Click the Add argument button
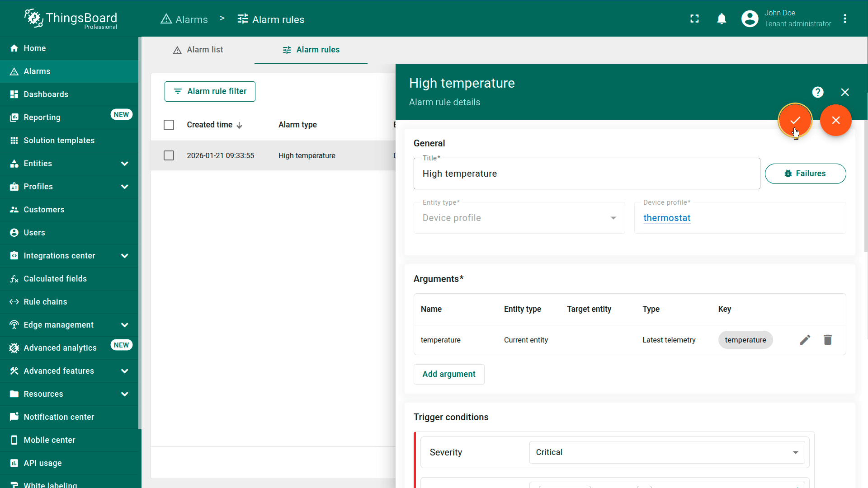Image resolution: width=868 pixels, height=488 pixels. (448, 374)
